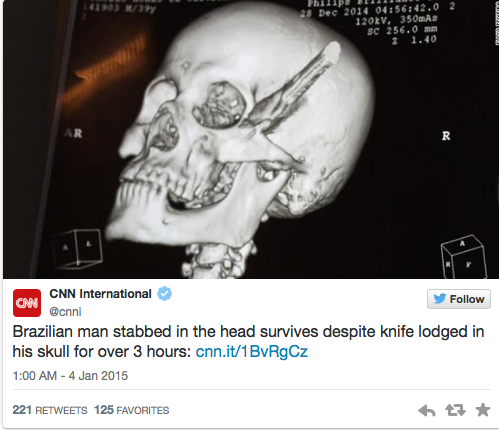Reply to the CNN International tweet

pyautogui.click(x=427, y=410)
